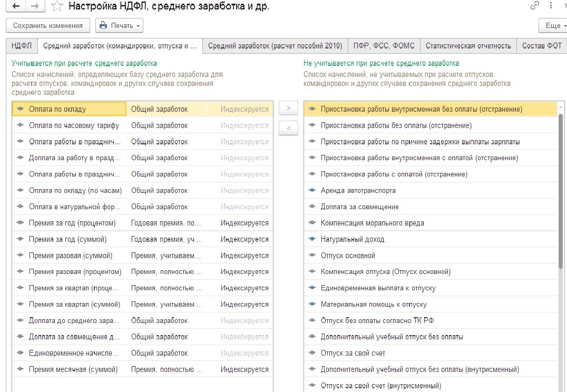
Task: Select Оплата в натуральной фор... row
Action: (142, 207)
